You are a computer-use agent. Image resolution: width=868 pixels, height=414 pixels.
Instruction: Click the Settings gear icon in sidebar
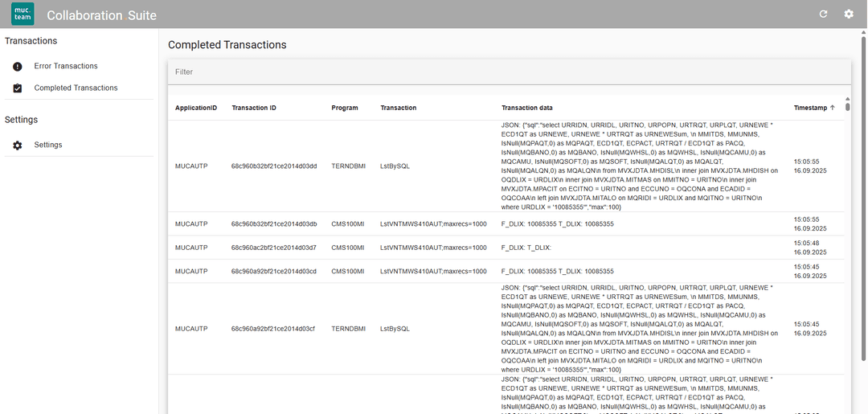point(18,146)
